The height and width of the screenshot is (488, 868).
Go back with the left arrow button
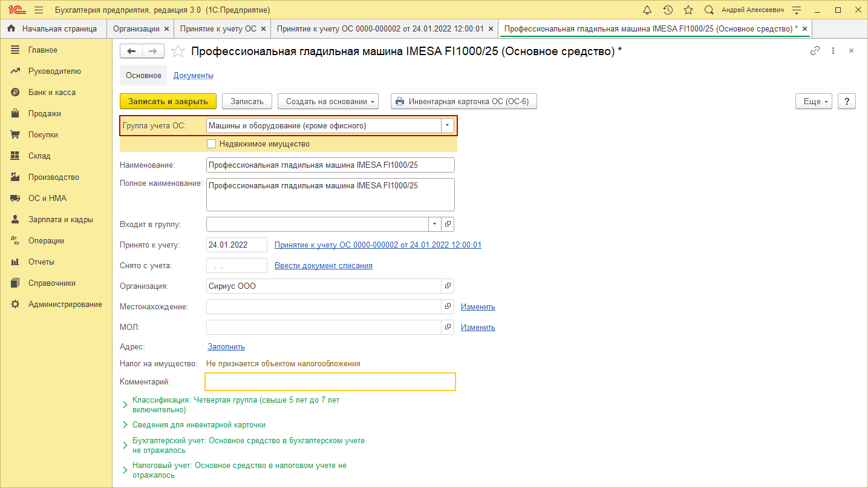tap(131, 51)
